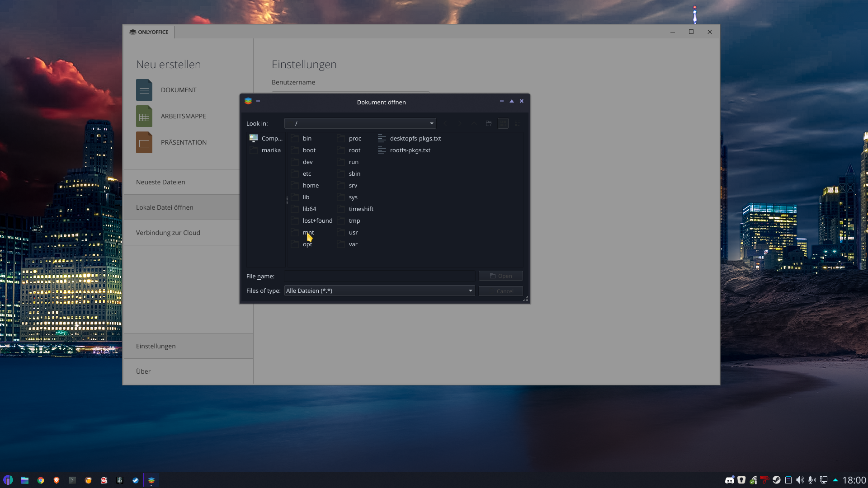This screenshot has width=868, height=488.
Task: Enable icon grid view mode
Action: [x=503, y=123]
